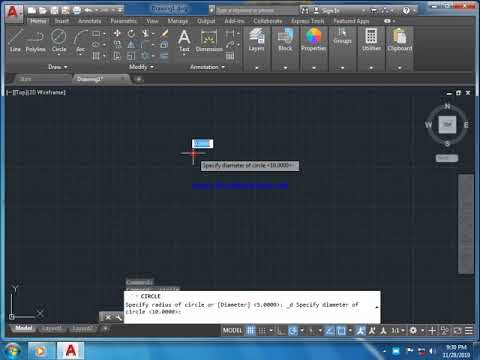The width and height of the screenshot is (480, 360).
Task: Open the AutoCAD application menu
Action: 13,12
